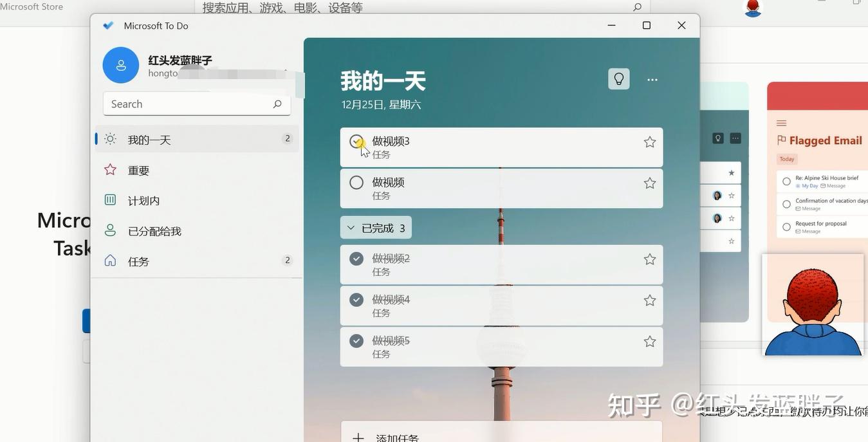The image size is (868, 442).
Task: Open the Flagged Email screenshot thumbnail in Store
Action: (x=817, y=201)
